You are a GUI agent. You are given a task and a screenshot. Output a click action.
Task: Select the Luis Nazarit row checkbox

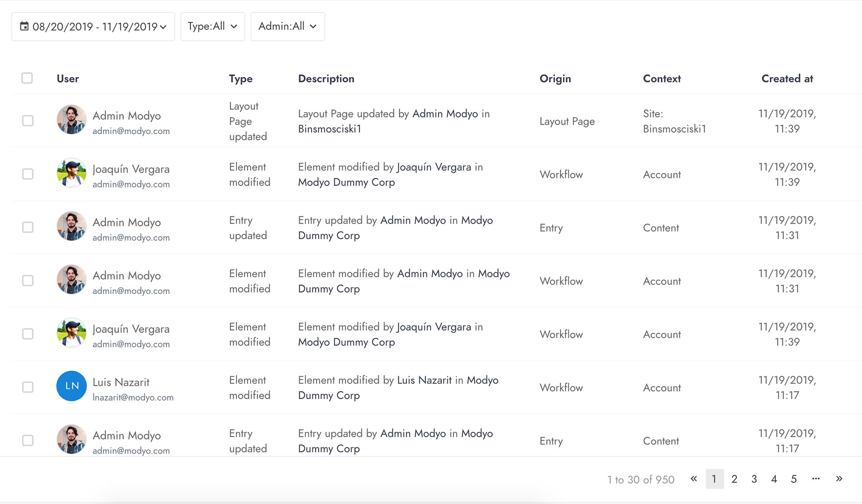(28, 387)
